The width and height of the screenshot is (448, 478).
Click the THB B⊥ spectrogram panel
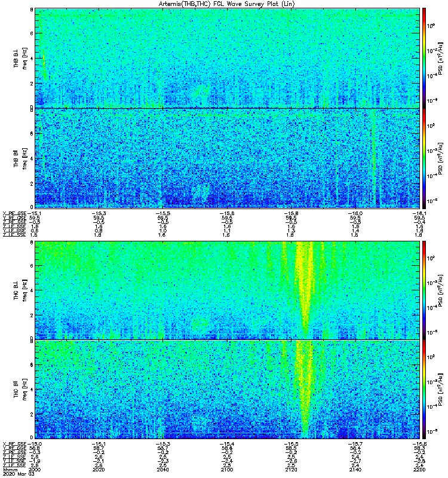[228, 58]
